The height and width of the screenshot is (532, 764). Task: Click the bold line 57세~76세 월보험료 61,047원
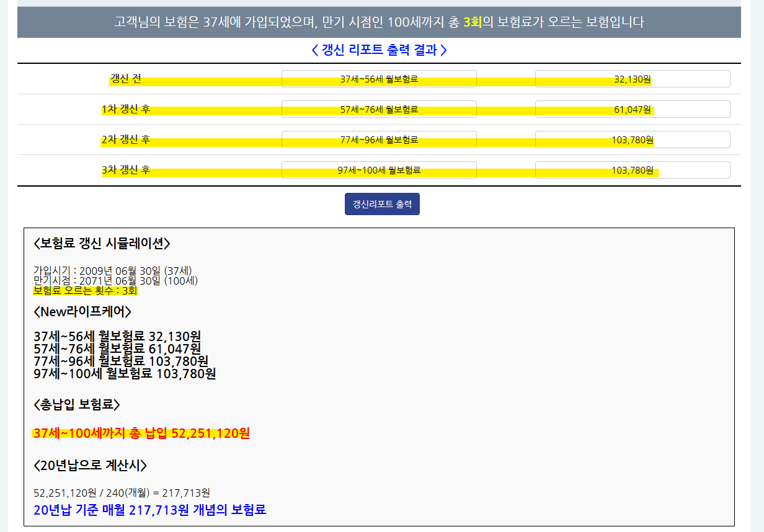pyautogui.click(x=117, y=348)
